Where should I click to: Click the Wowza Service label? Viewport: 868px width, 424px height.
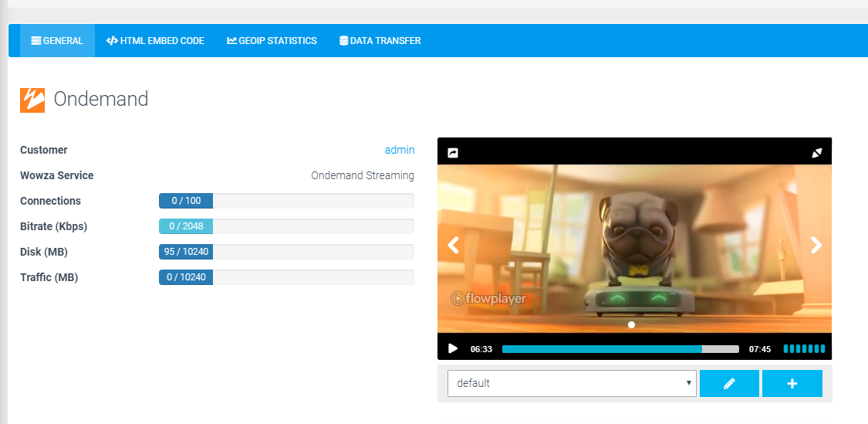(x=57, y=175)
